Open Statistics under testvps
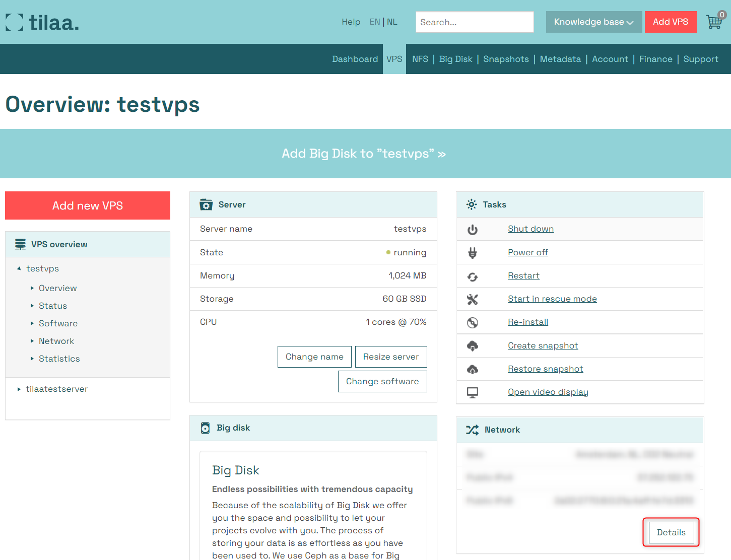Screen dimensions: 731x560 tap(59, 359)
